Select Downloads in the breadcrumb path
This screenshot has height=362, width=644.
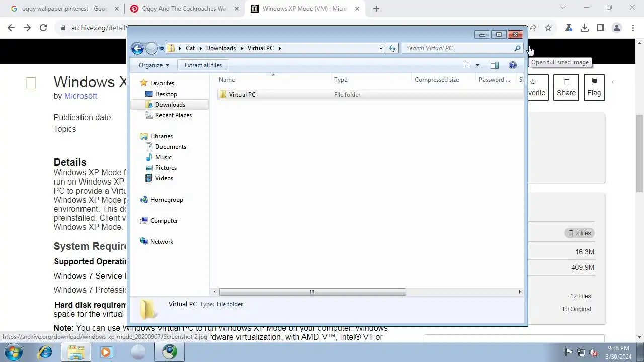tap(221, 48)
